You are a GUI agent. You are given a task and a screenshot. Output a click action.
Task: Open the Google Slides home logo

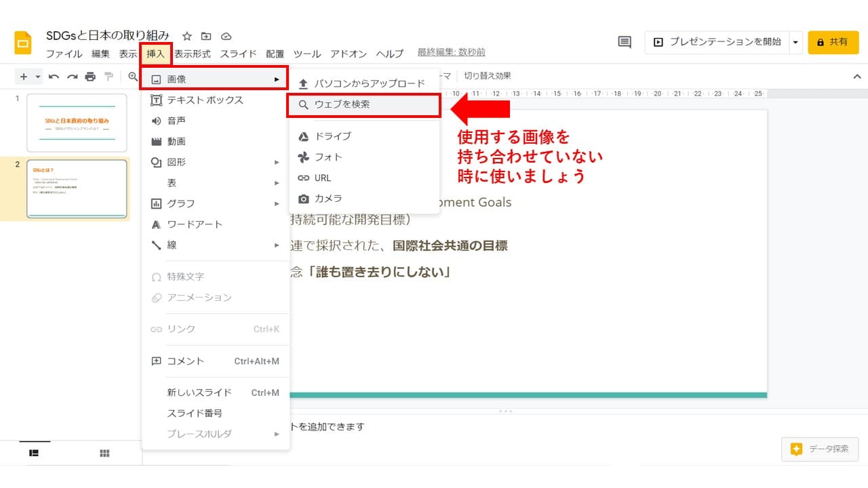point(23,43)
